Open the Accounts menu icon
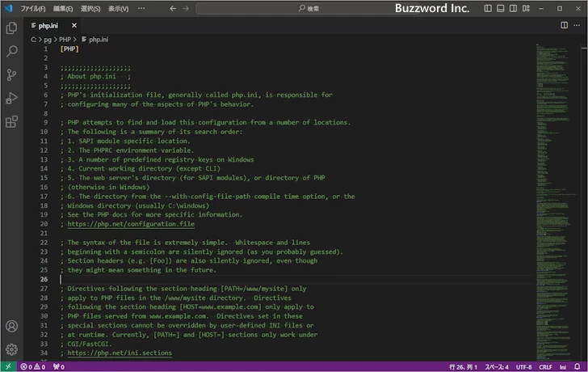The width and height of the screenshot is (588, 372). [x=11, y=326]
